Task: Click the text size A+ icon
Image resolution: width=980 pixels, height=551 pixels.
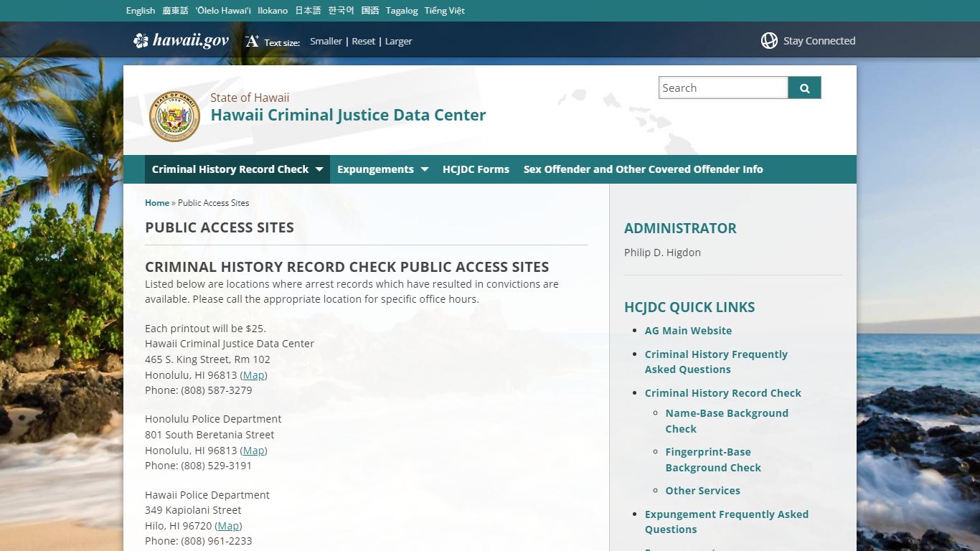Action: [x=252, y=42]
